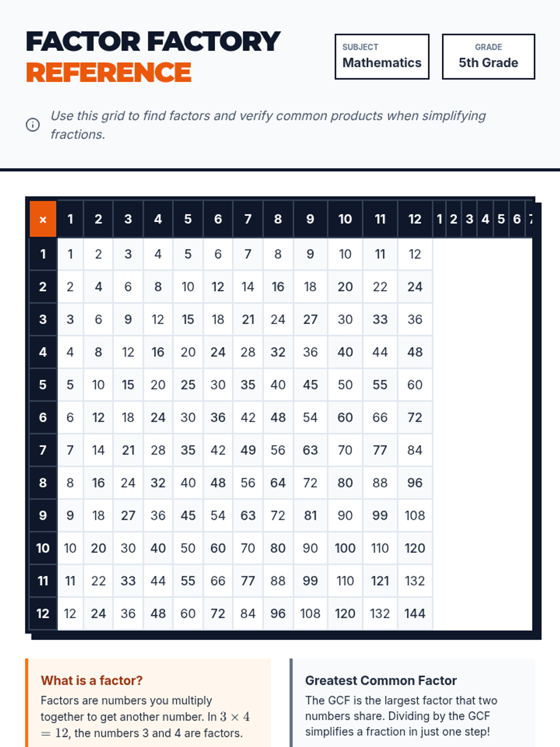Click the orange 'Reference' title word

pyautogui.click(x=109, y=72)
